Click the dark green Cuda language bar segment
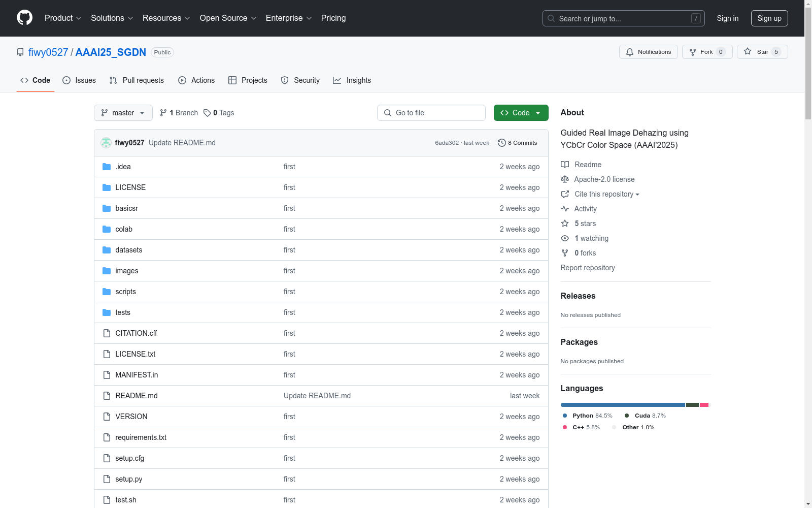The width and height of the screenshot is (812, 508). 692,405
